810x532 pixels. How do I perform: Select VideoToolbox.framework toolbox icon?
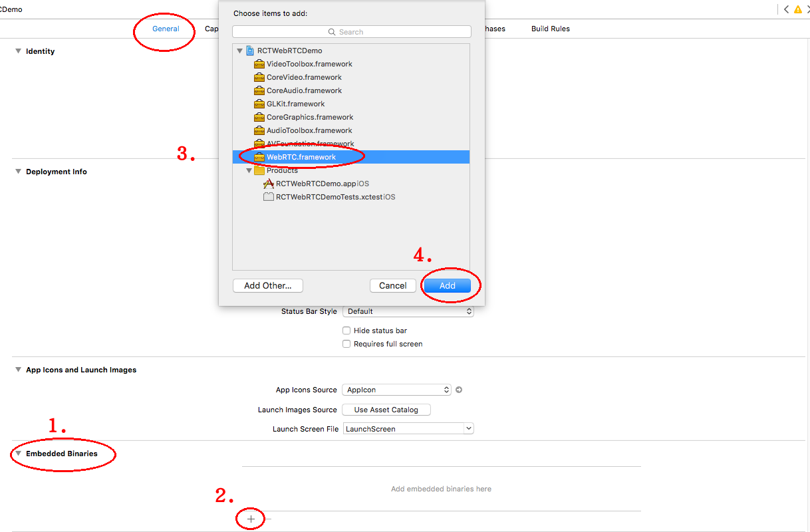[259, 64]
